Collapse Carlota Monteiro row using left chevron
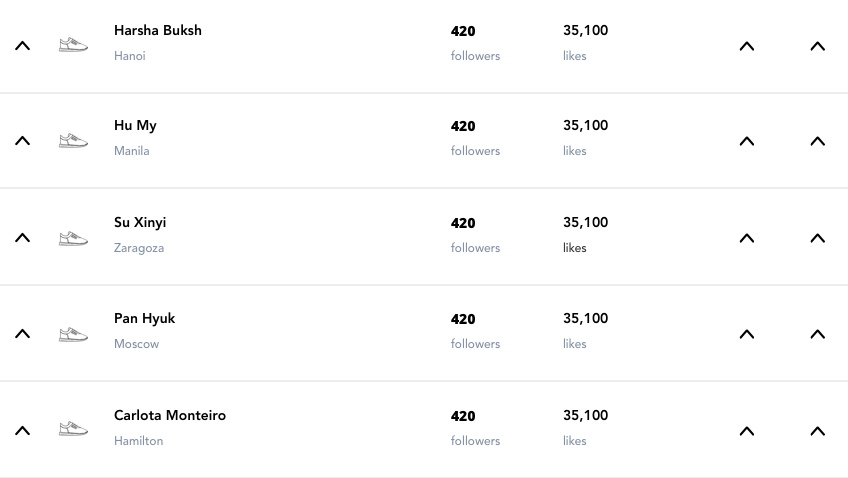848x478 pixels. pyautogui.click(x=22, y=431)
